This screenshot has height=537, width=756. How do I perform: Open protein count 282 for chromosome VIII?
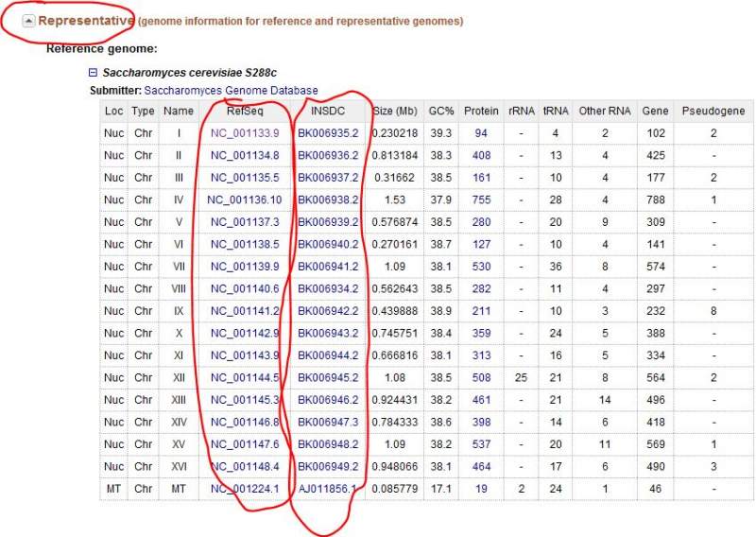coord(481,288)
